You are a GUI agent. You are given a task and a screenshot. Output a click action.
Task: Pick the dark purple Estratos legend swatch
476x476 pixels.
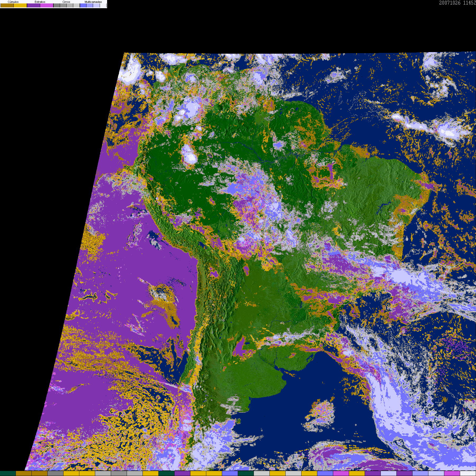(x=34, y=5)
